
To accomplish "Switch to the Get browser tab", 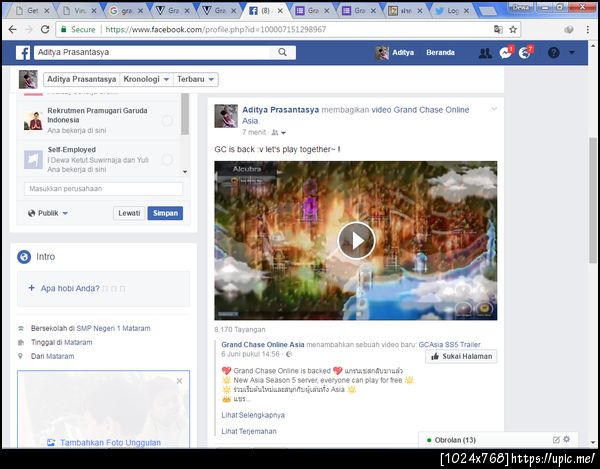I will (x=31, y=11).
